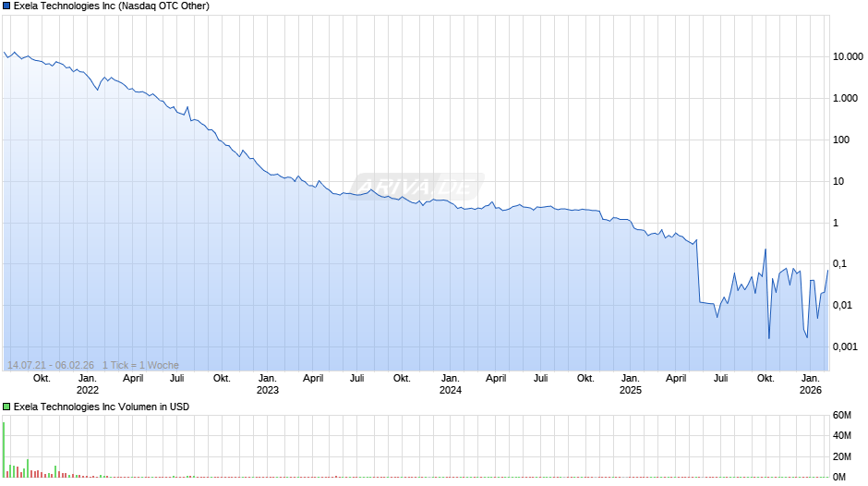The height and width of the screenshot is (486, 868).
Task: Click the '60M' volume axis label
Action: (x=842, y=415)
